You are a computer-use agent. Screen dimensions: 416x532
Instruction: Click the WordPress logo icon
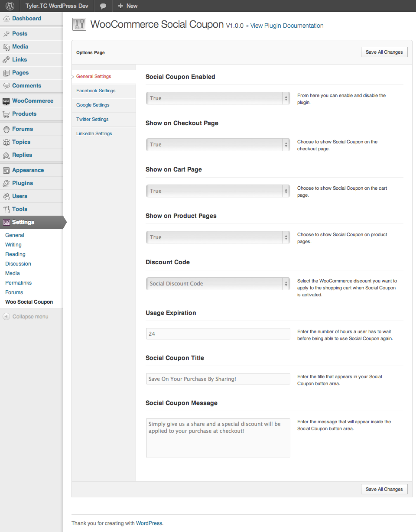click(x=10, y=6)
